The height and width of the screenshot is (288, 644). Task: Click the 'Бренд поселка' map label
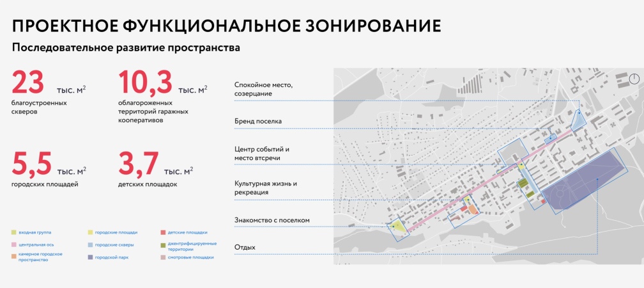258,121
